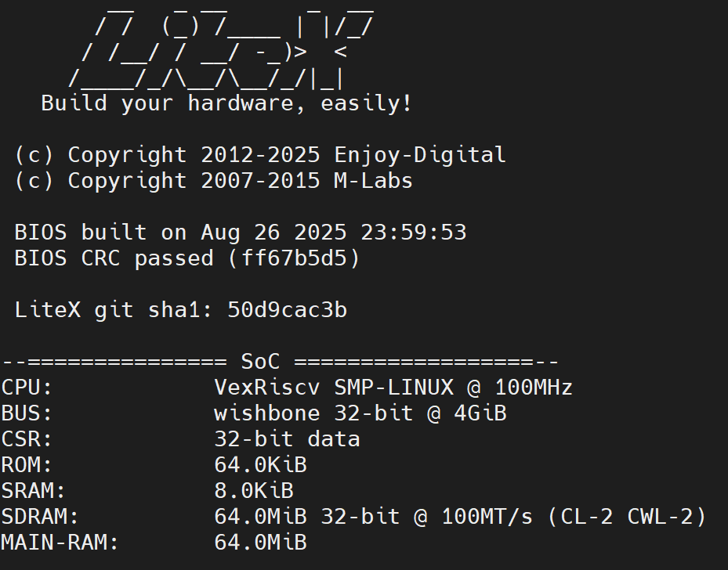Click the VexRiscv SMP-LINUX @ 100MHz value
Image resolution: width=728 pixels, height=570 pixels.
[x=393, y=388]
